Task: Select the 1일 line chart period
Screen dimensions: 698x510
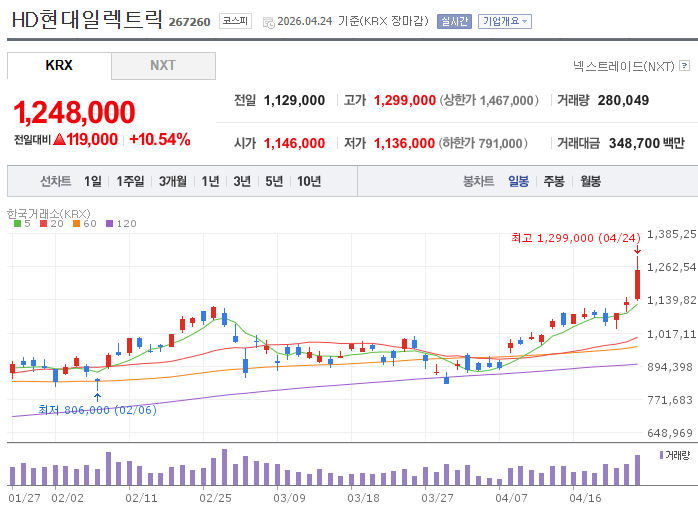Action: (x=93, y=181)
